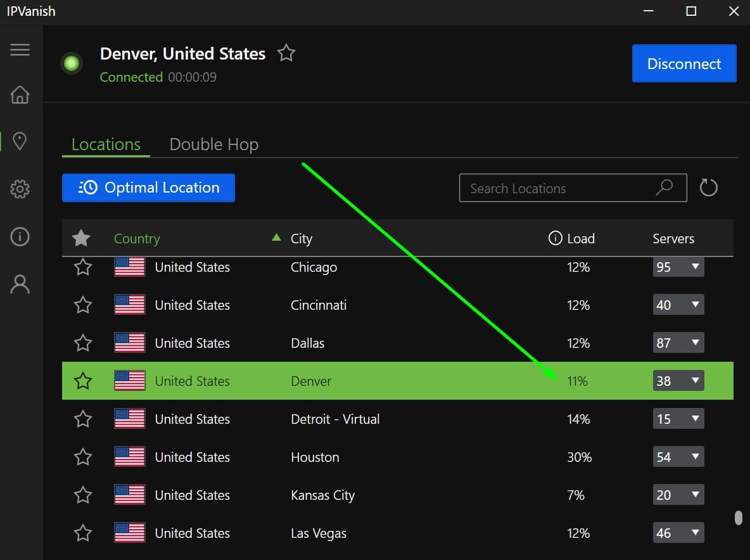This screenshot has height=560, width=750.
Task: Expand Cincinnati servers dropdown showing 40
Action: click(x=678, y=305)
